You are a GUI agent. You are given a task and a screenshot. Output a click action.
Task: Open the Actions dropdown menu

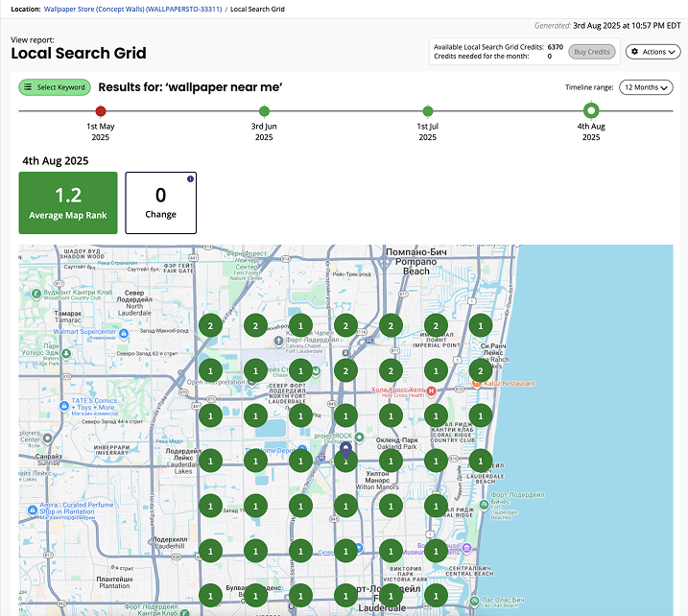pyautogui.click(x=652, y=52)
